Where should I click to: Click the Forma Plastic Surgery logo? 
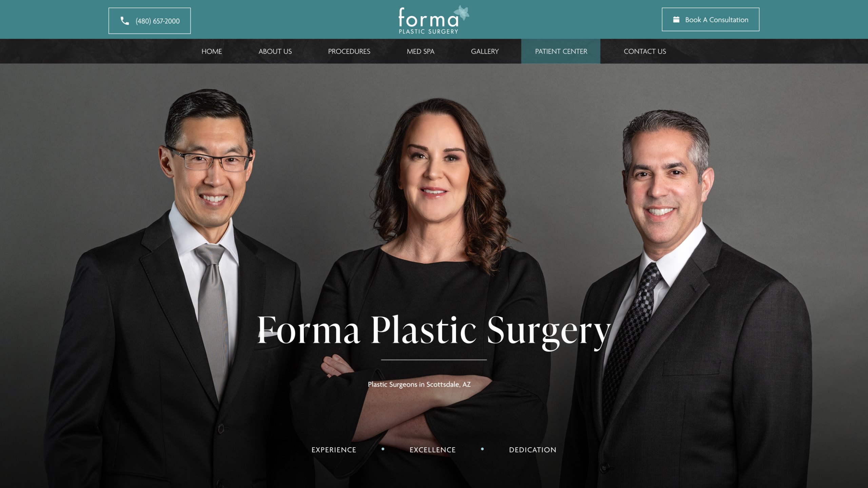tap(434, 20)
